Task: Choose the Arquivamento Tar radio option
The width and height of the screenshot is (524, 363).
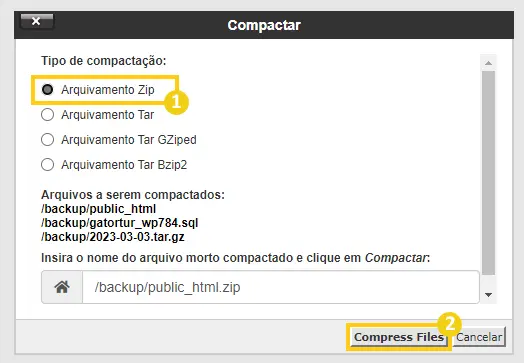Action: click(47, 115)
